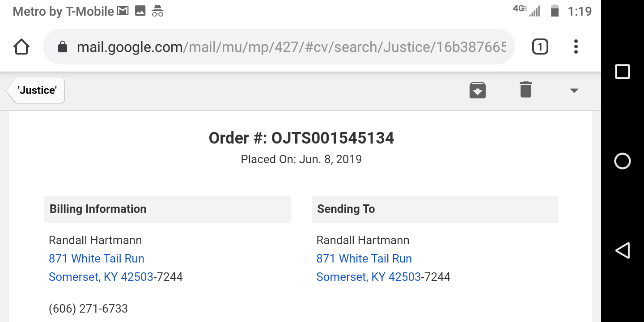The image size is (644, 322).
Task: Tap the Gmail notification icon in status bar
Action: [123, 11]
